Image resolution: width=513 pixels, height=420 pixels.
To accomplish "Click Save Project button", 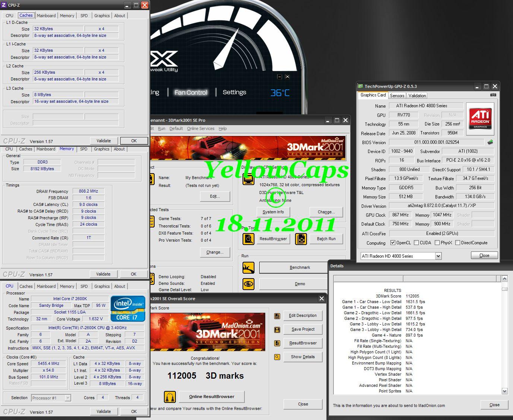I will tap(303, 330).
